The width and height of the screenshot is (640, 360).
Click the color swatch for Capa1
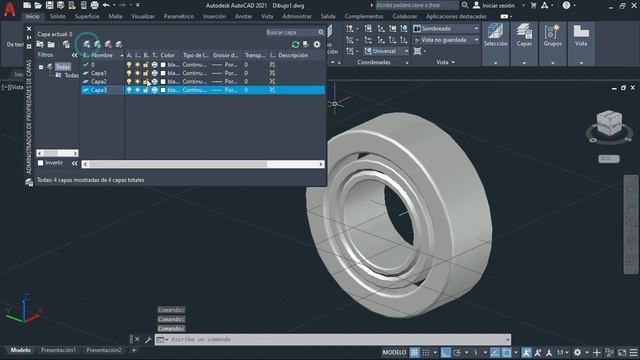click(163, 73)
